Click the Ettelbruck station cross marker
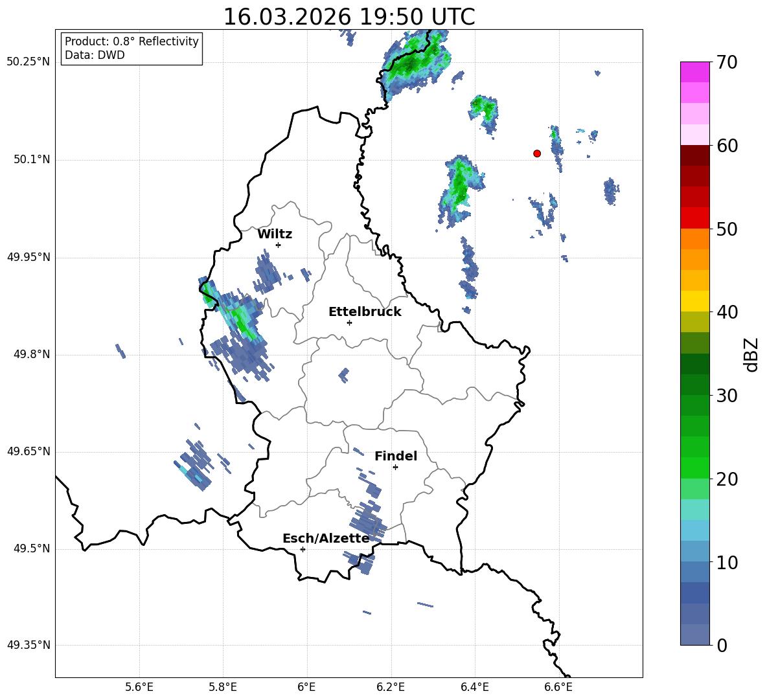767x700 pixels. [x=349, y=322]
